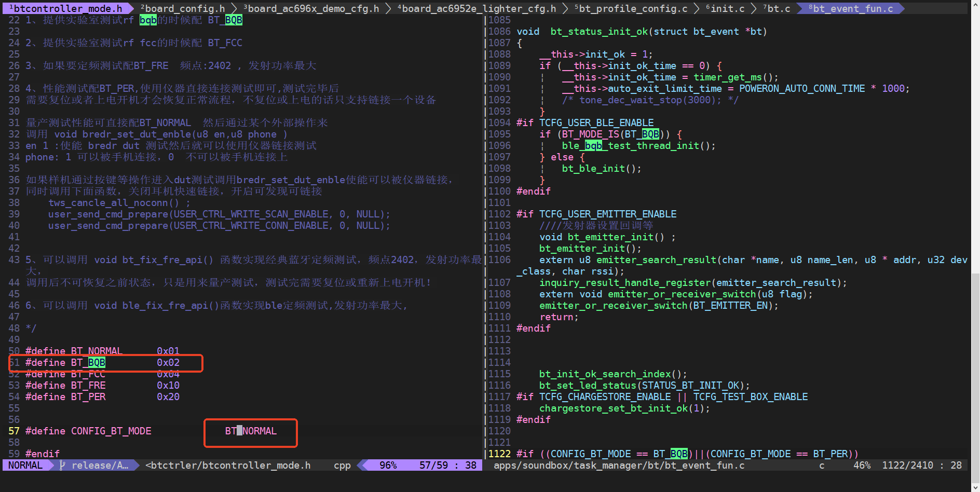Click the 0x02 value of BT_BQB define

168,363
